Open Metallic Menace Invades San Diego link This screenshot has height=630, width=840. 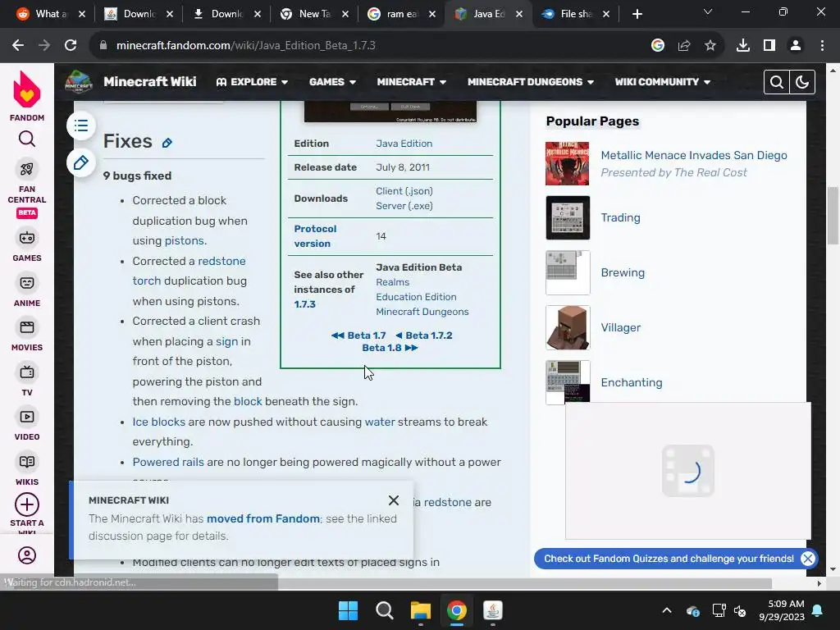pyautogui.click(x=694, y=155)
